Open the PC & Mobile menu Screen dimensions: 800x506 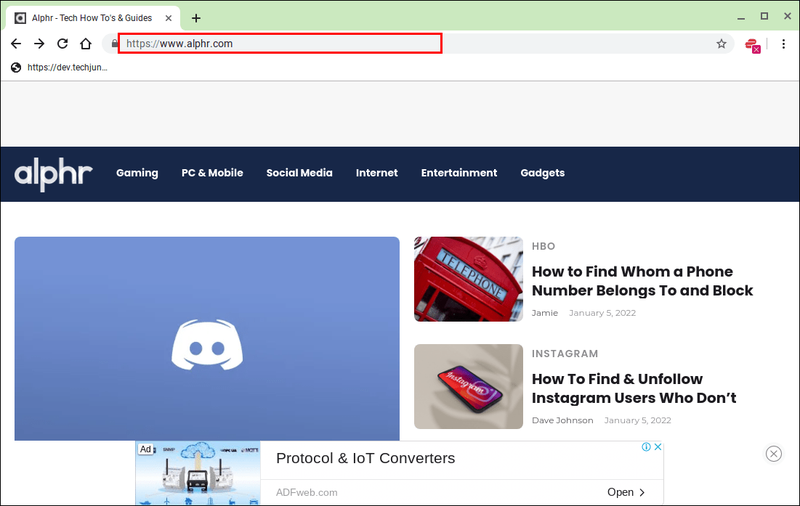[212, 173]
